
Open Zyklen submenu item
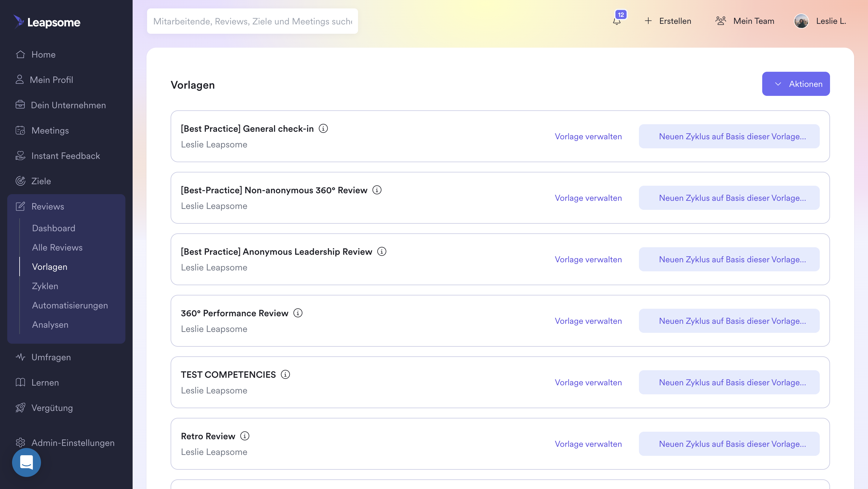click(x=45, y=286)
